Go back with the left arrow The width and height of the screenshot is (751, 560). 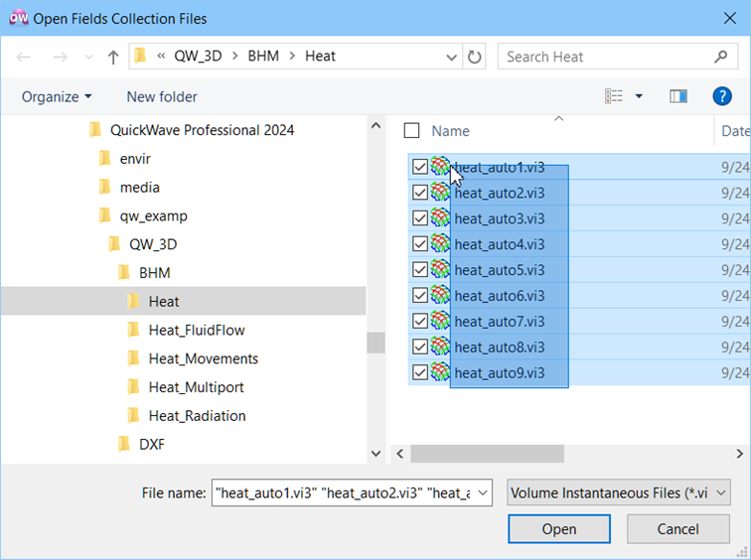[24, 57]
